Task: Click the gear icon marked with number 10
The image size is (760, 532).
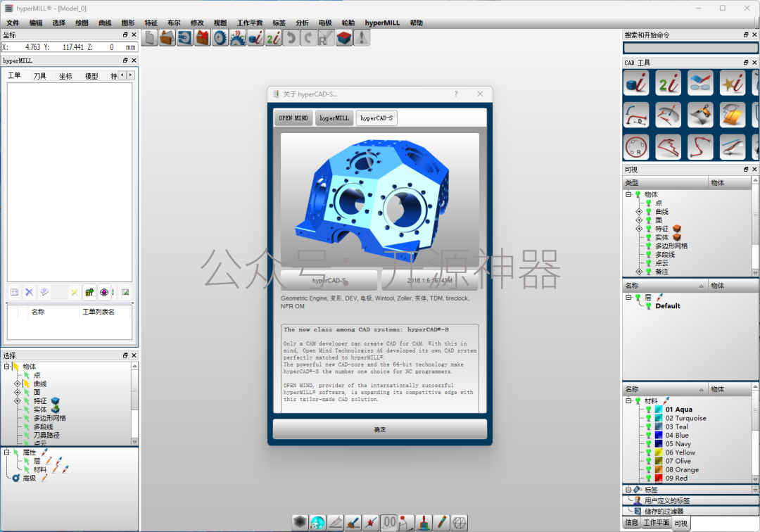Action: 238,38
